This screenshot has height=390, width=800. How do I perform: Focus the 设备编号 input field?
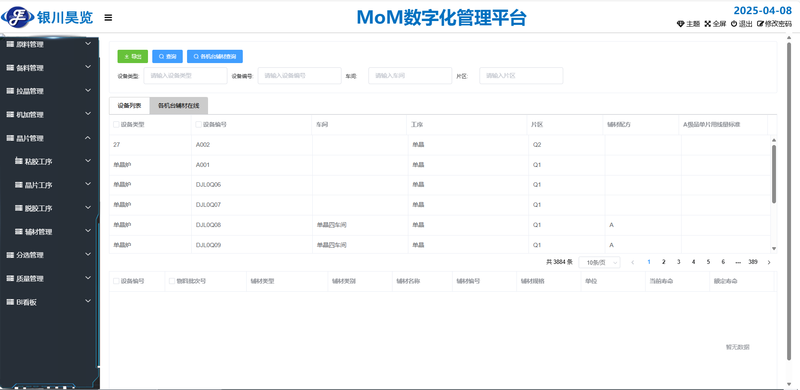[x=299, y=76]
